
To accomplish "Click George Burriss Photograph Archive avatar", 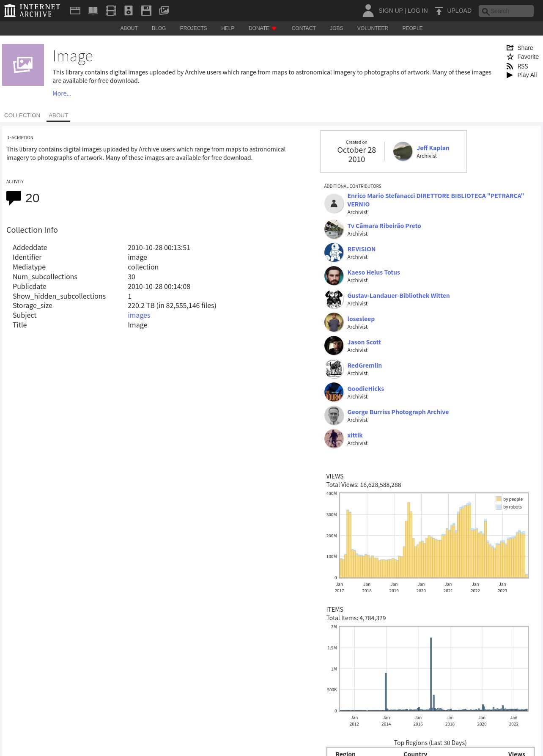I will (x=334, y=415).
